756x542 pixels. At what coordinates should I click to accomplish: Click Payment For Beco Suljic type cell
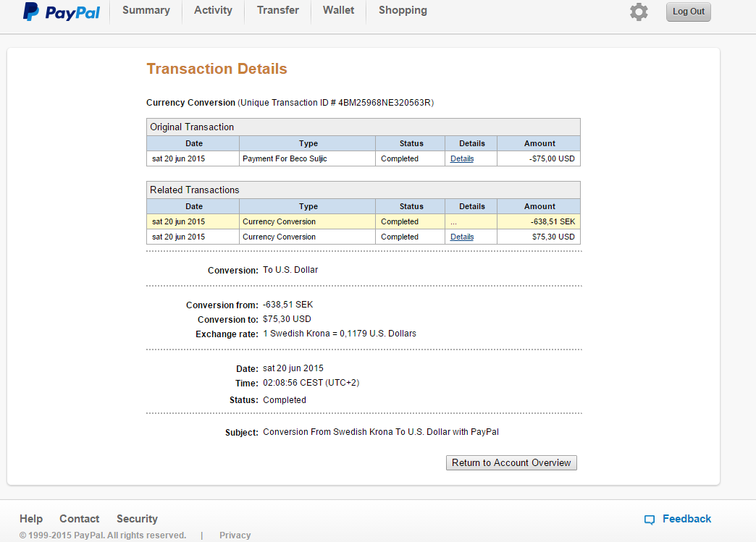pyautogui.click(x=307, y=158)
